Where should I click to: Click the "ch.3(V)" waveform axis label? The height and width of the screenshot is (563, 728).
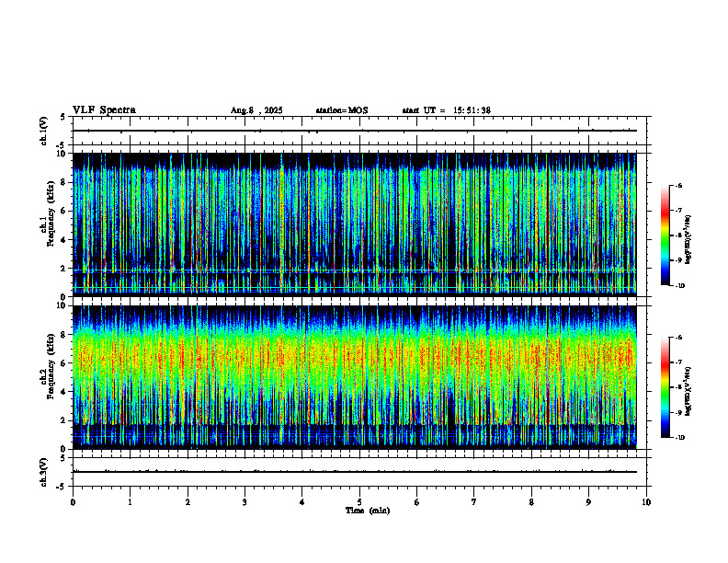tap(44, 472)
